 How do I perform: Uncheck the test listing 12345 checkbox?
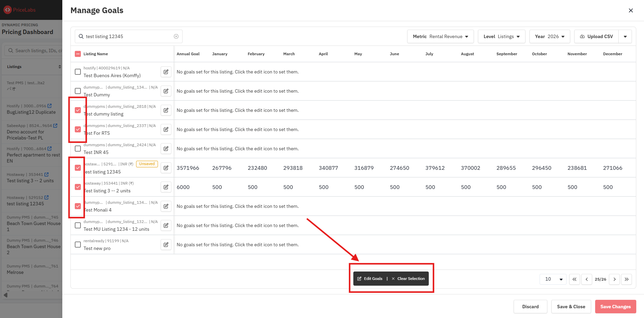click(x=78, y=168)
